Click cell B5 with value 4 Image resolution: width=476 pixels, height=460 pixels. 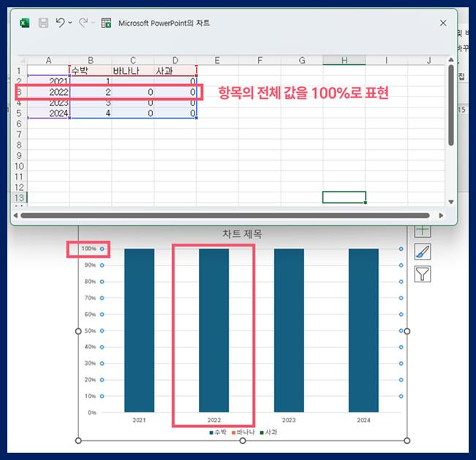[x=91, y=113]
